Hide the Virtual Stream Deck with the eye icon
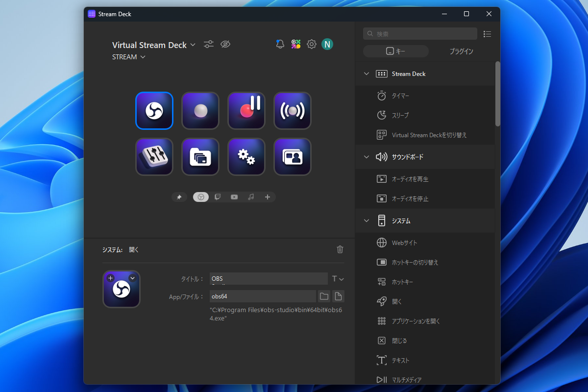Image resolution: width=588 pixels, height=392 pixels. coord(225,44)
